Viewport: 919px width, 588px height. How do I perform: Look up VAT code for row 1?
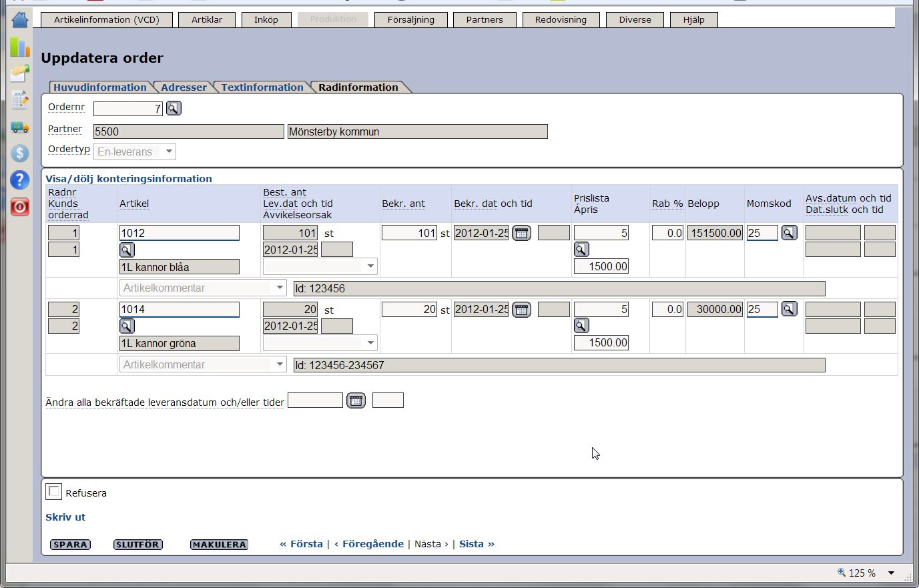790,233
